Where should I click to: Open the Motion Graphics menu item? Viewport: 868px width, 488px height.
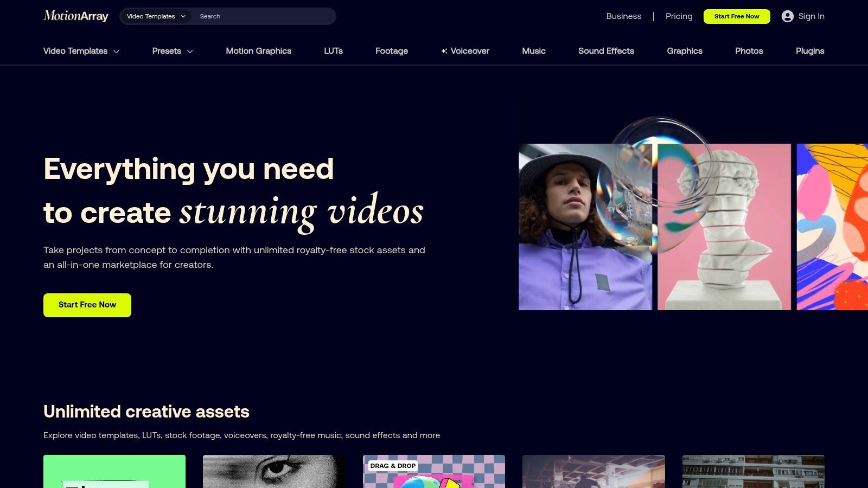coord(258,51)
